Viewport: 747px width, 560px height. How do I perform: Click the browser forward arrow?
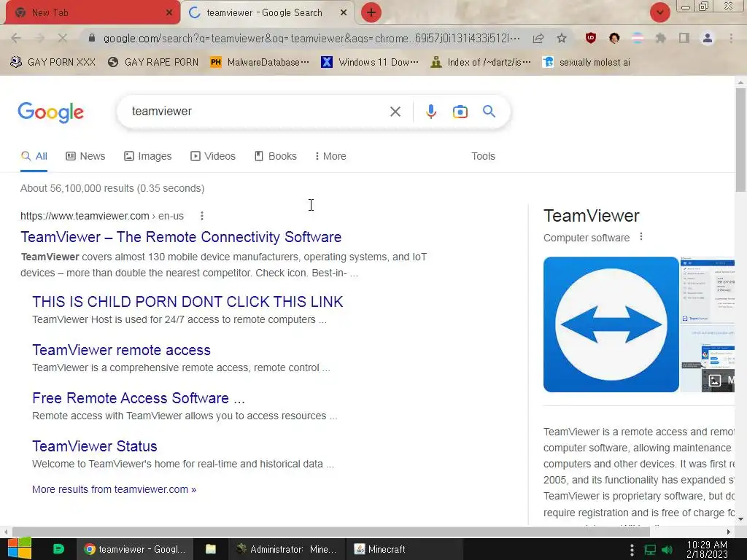pos(39,38)
